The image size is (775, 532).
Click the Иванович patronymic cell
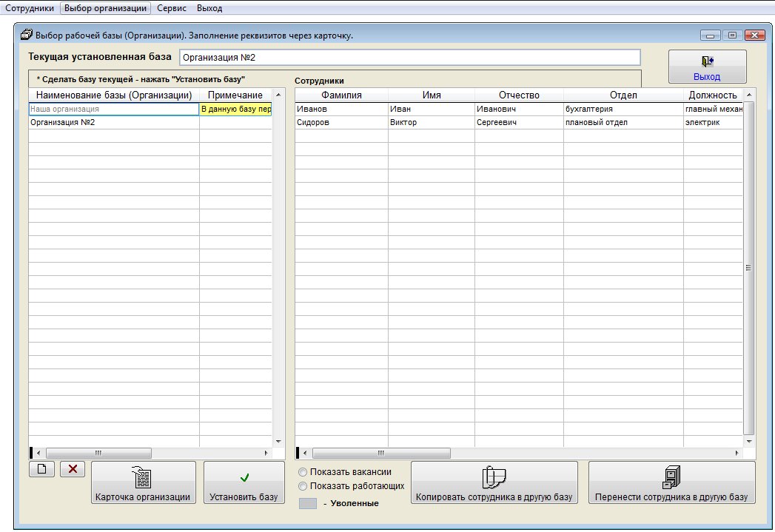pyautogui.click(x=519, y=109)
